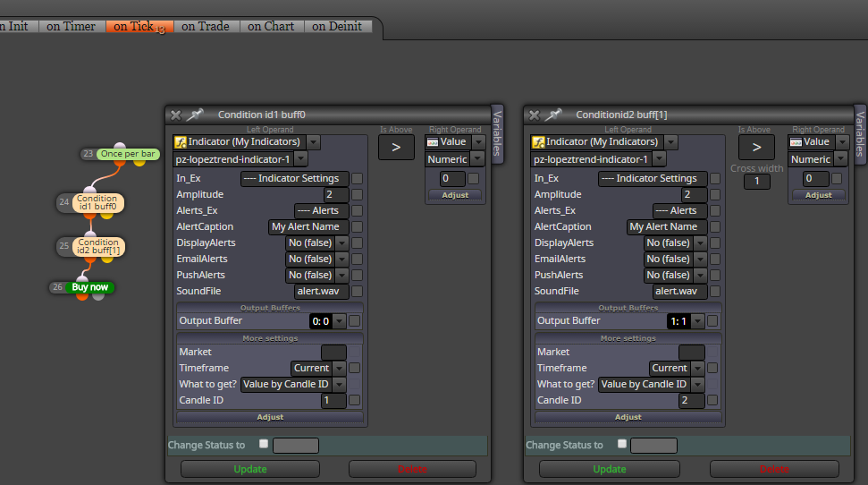The image size is (868, 485).
Task: Toggle the Timeframe checkbox in Conditionid2
Action: 712,368
